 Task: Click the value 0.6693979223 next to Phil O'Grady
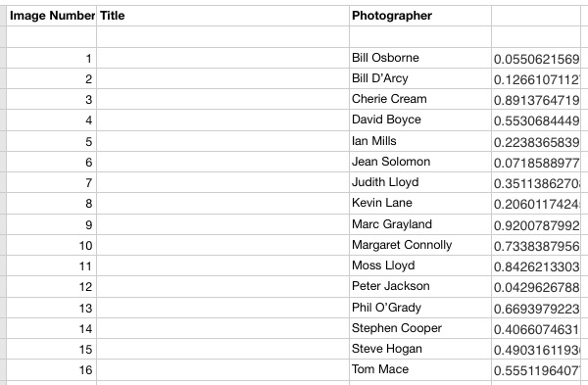pyautogui.click(x=536, y=308)
